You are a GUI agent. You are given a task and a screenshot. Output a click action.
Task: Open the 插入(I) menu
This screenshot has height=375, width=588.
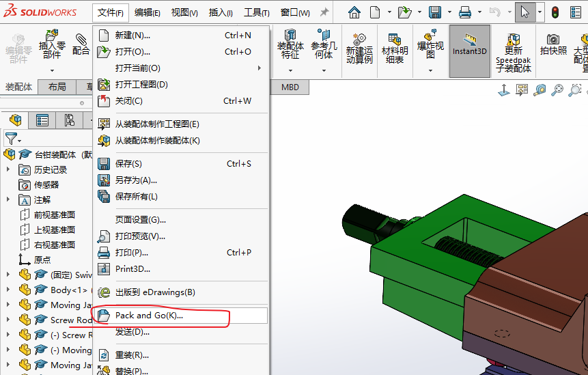pos(221,13)
